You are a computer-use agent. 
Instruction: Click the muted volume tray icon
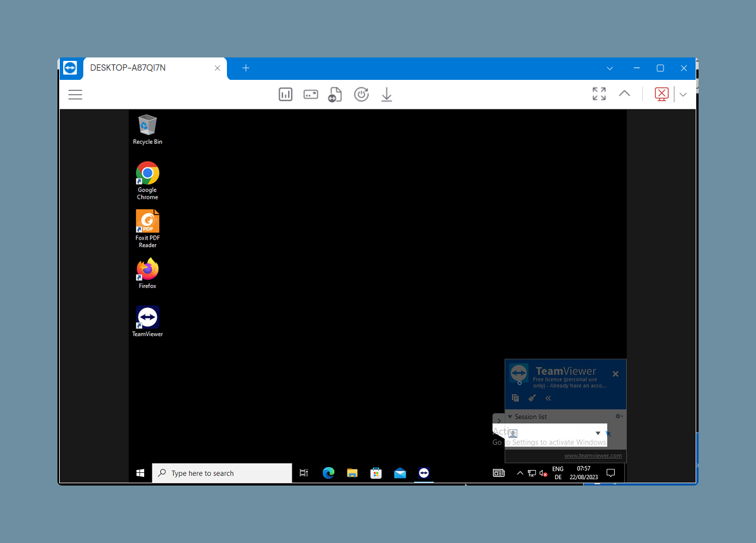543,473
